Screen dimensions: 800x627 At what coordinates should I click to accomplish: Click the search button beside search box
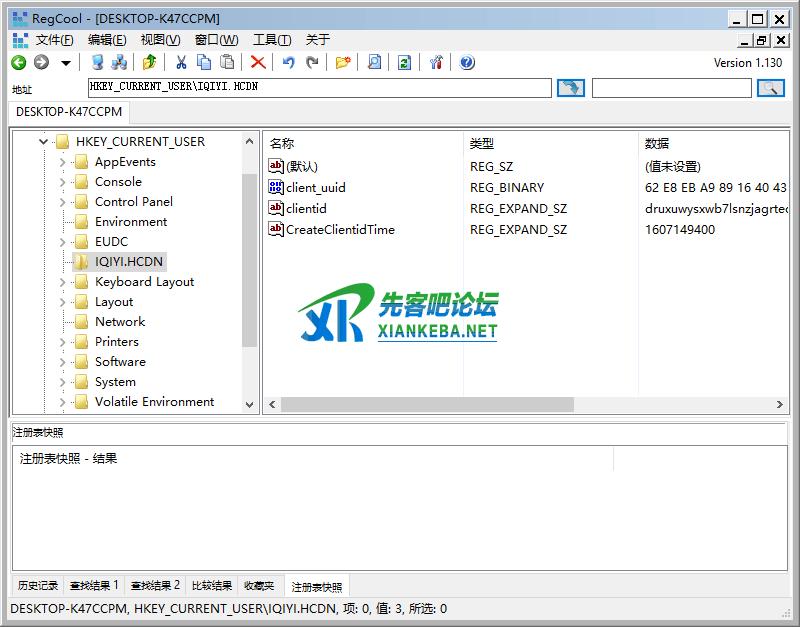coord(770,88)
